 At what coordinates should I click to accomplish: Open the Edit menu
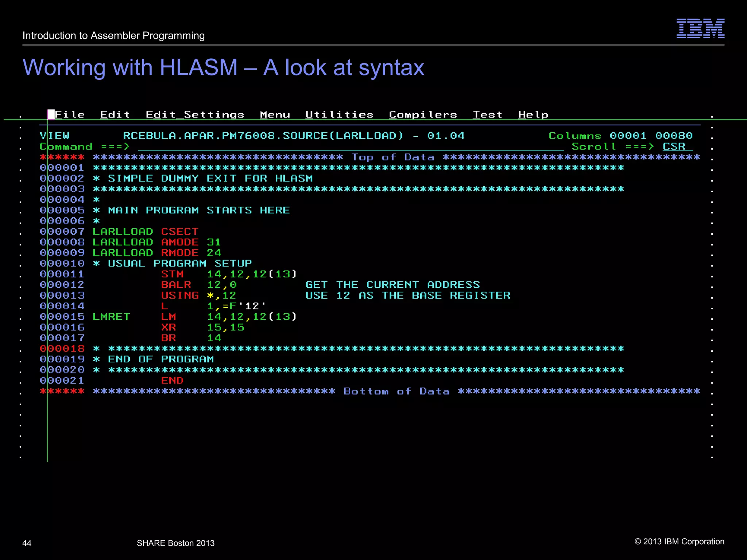(115, 114)
